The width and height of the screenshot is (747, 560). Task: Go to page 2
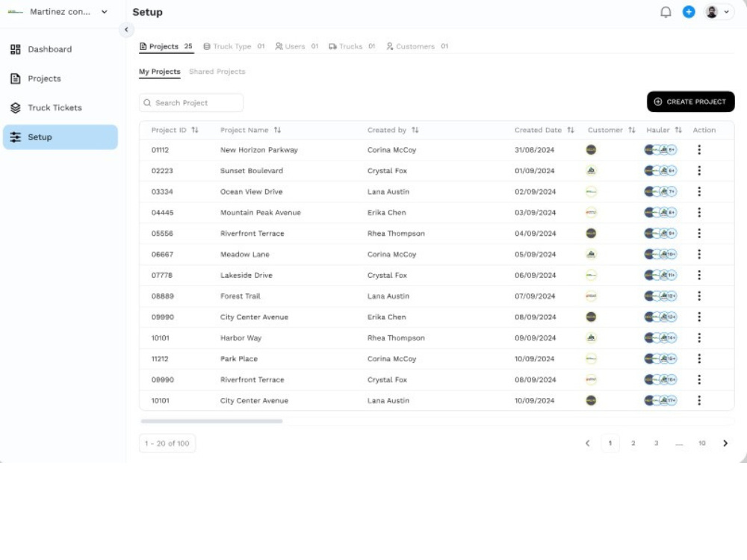pyautogui.click(x=633, y=444)
